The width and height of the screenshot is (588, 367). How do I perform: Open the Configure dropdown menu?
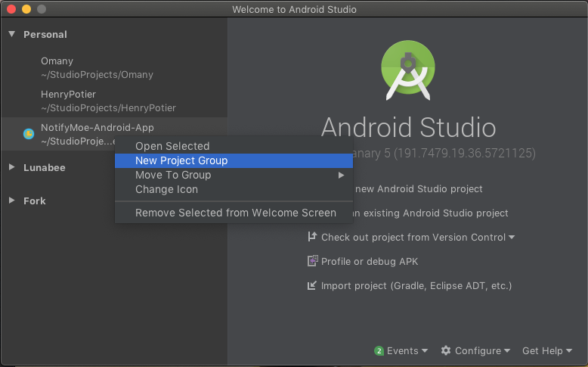click(475, 350)
